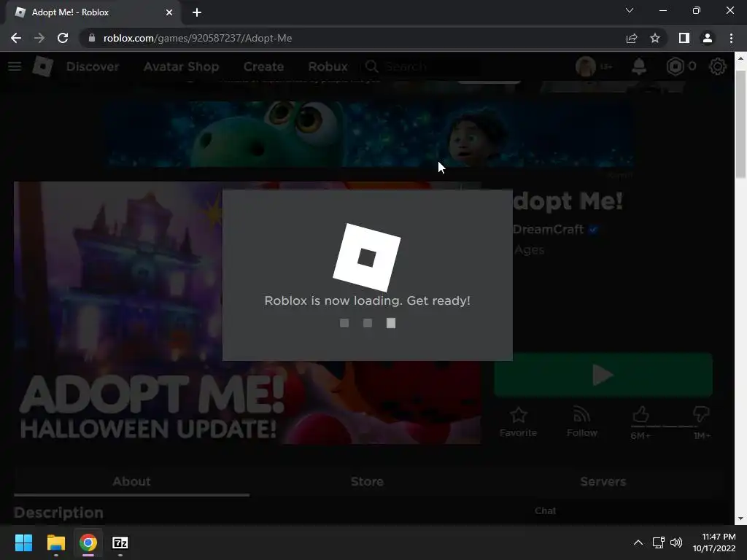Open the taskbar clock and date
This screenshot has width=747, height=560.
click(x=715, y=542)
